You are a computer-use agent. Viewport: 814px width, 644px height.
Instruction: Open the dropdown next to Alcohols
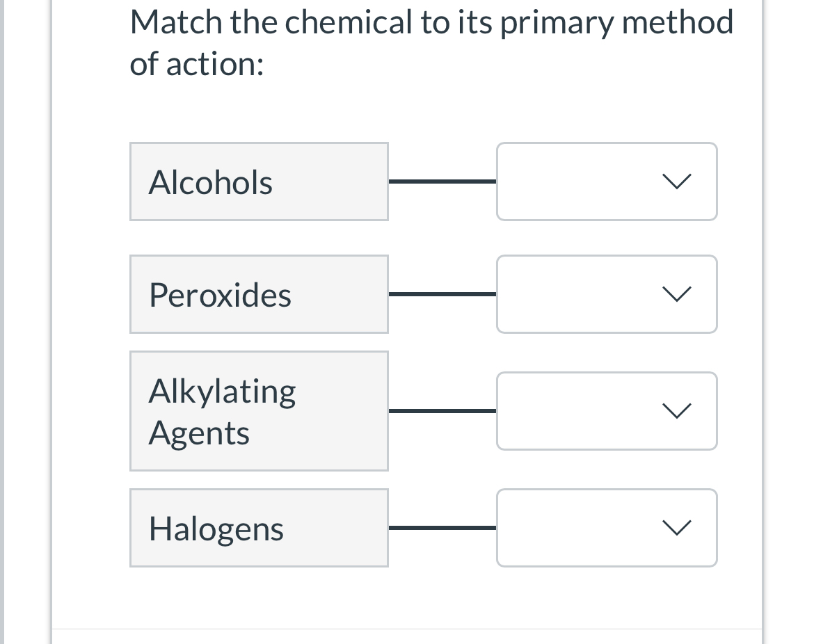tap(607, 182)
